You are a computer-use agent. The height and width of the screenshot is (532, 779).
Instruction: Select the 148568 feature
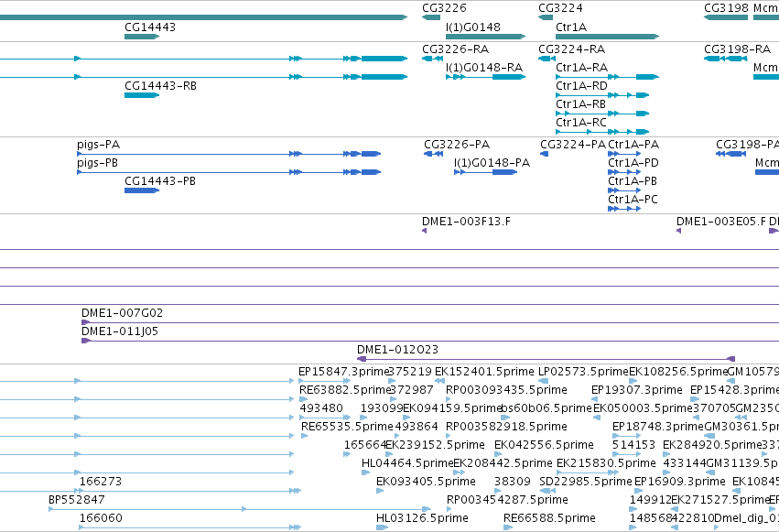pyautogui.click(x=633, y=527)
